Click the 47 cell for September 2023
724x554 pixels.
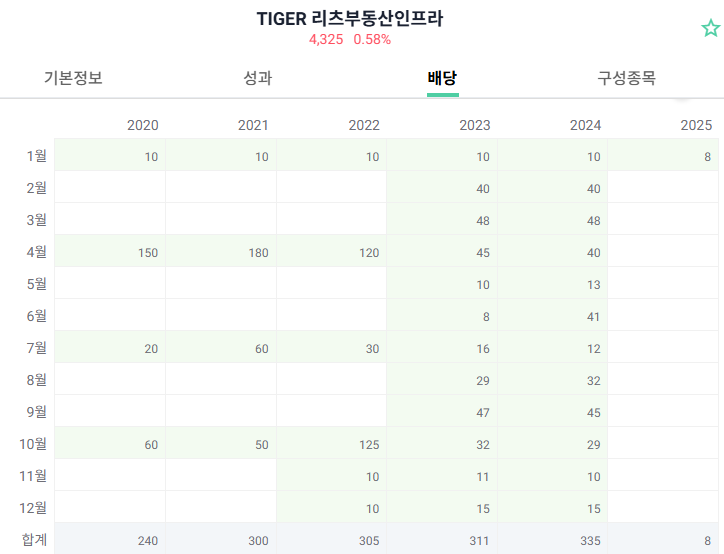tap(442, 411)
